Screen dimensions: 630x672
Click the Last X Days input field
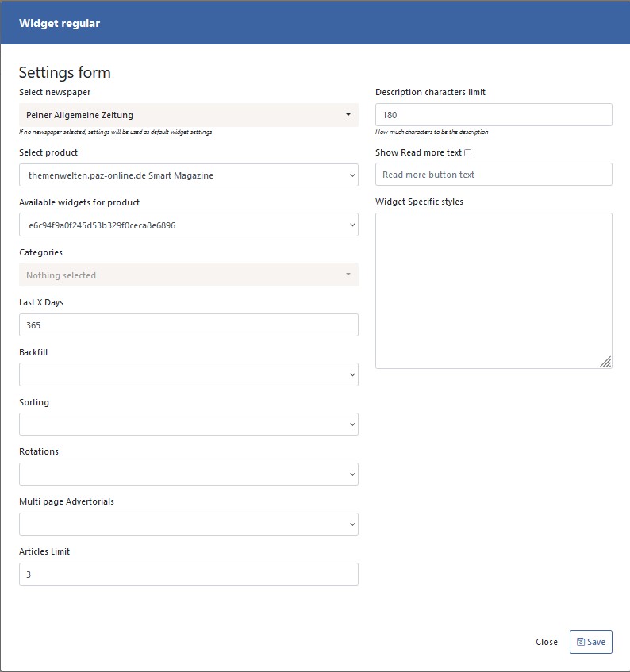(189, 324)
